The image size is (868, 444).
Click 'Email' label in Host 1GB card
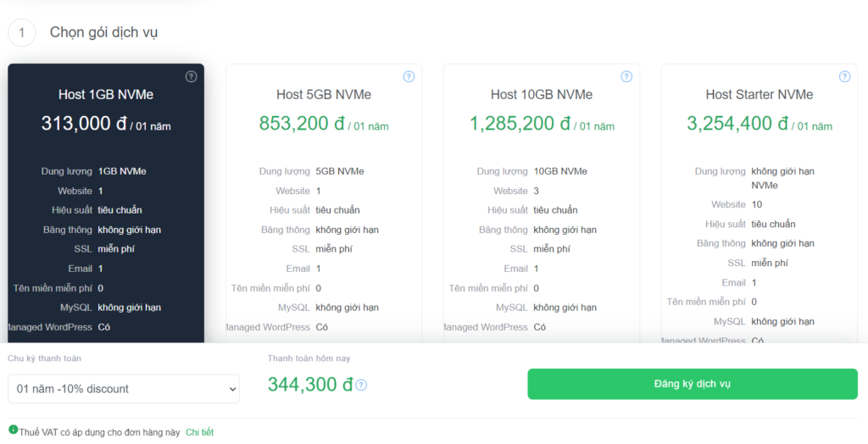point(81,269)
